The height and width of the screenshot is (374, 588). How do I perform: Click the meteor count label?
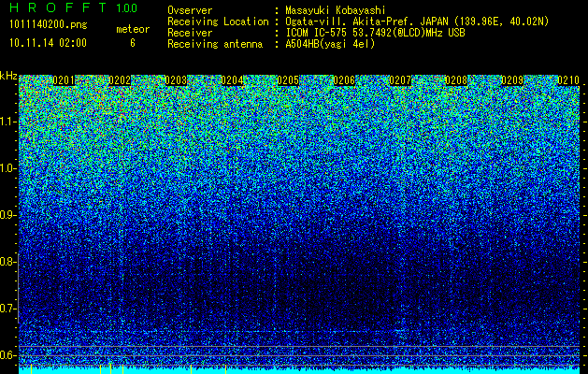[x=133, y=29]
